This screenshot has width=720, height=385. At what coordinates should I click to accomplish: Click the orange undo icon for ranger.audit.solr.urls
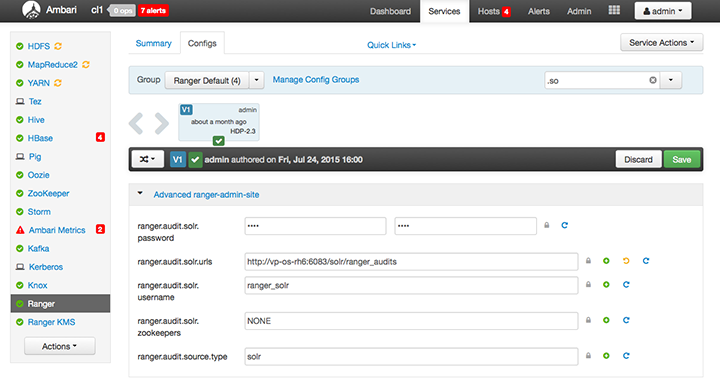[626, 261]
